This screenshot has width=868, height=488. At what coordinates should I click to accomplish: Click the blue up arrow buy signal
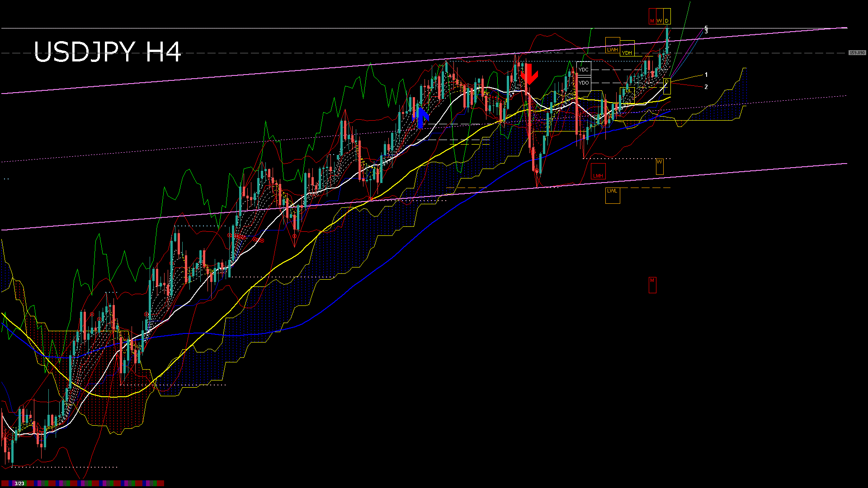pyautogui.click(x=421, y=117)
